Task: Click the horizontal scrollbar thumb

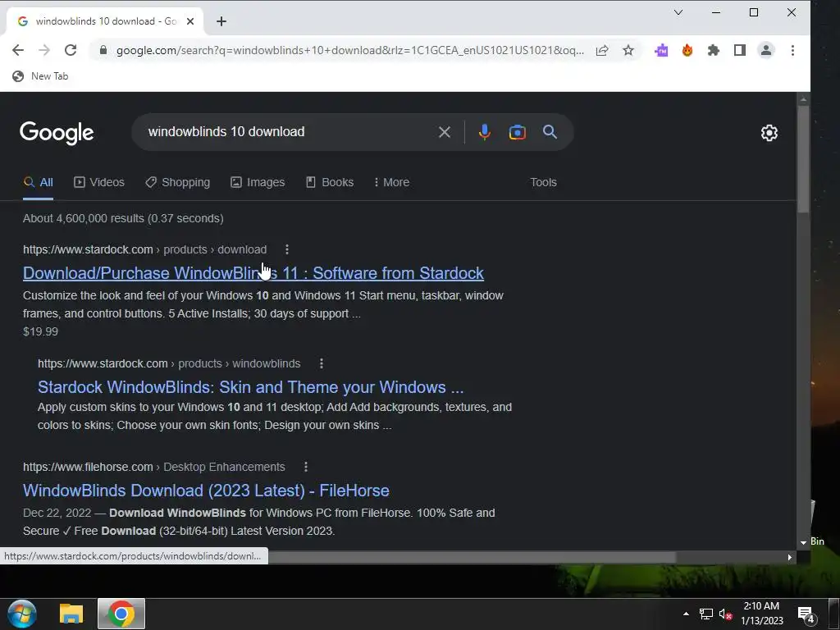Action: [x=472, y=557]
